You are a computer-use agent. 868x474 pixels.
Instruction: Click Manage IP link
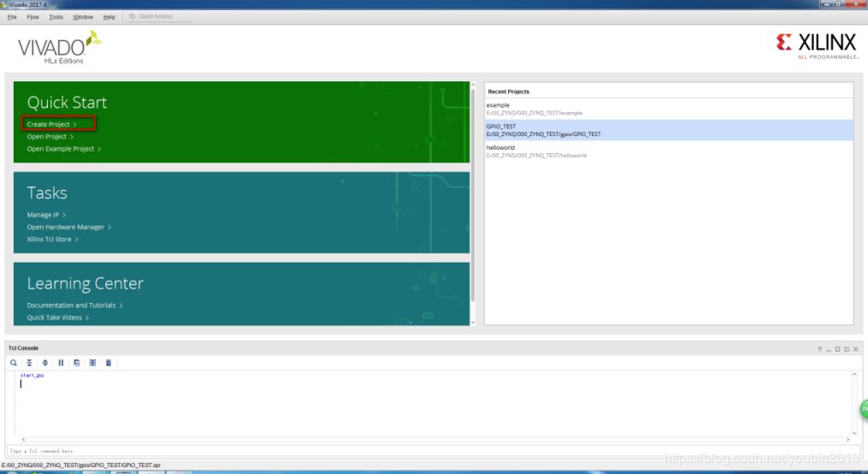46,215
